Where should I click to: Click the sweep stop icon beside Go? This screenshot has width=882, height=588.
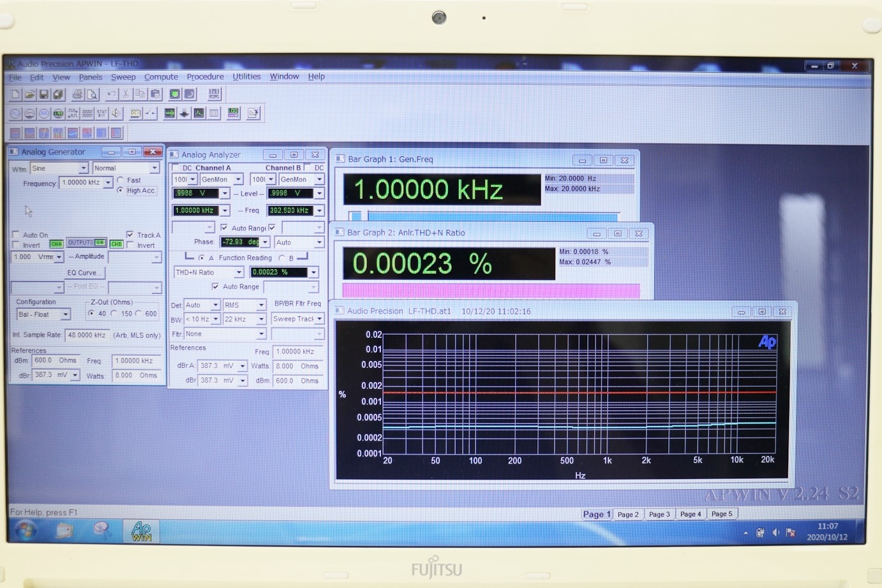tap(190, 94)
